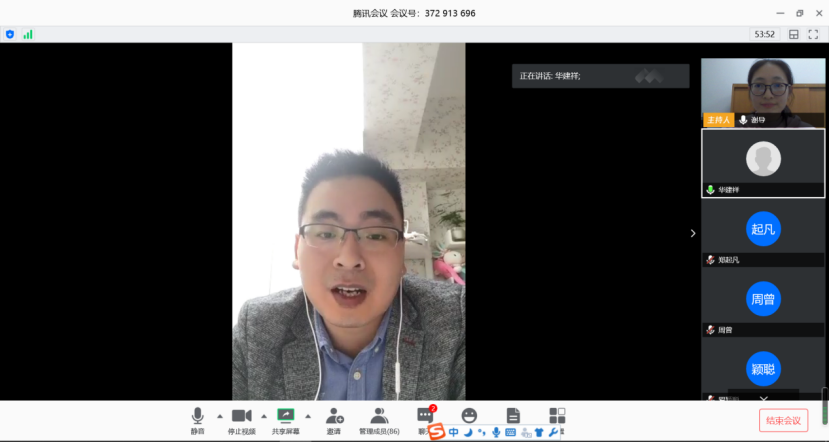Click the blue security shield icon
Screen dimensions: 830x442
pyautogui.click(x=10, y=34)
